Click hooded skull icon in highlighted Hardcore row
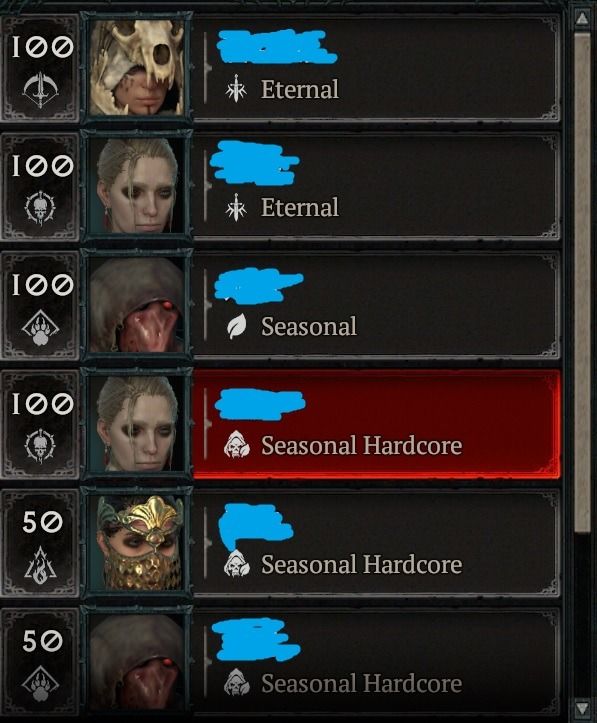 point(236,444)
